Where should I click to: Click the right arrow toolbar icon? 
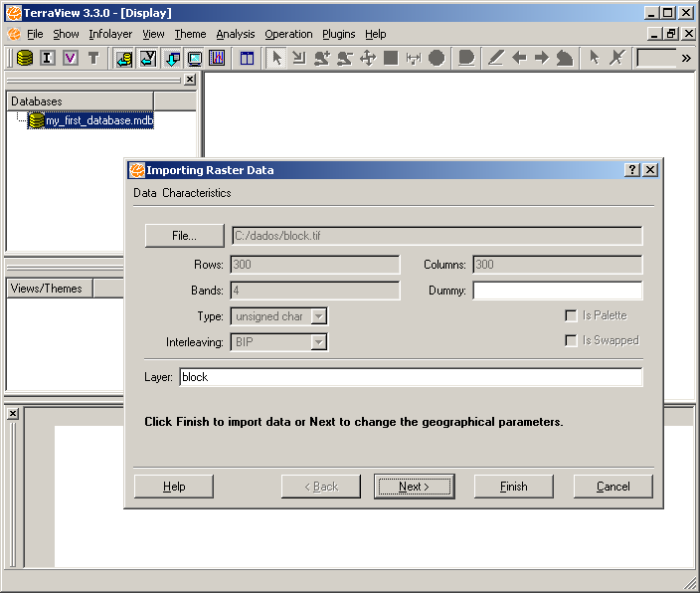pos(542,58)
